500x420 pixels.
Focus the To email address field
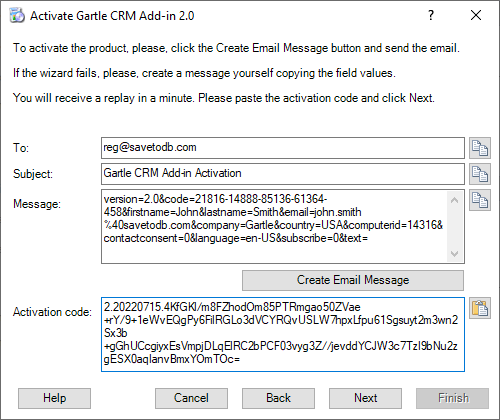pyautogui.click(x=283, y=148)
